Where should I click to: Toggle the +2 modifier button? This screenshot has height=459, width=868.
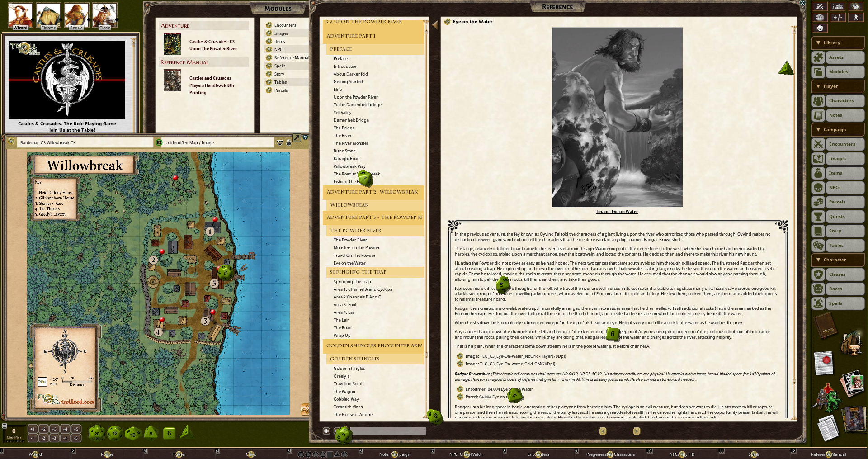click(x=43, y=429)
